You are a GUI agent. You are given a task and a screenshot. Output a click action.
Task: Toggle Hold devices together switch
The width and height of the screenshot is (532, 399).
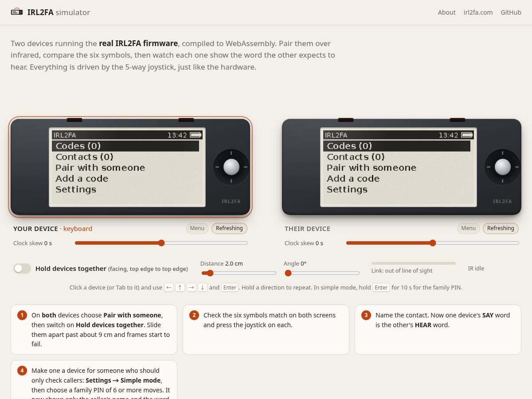point(22,268)
